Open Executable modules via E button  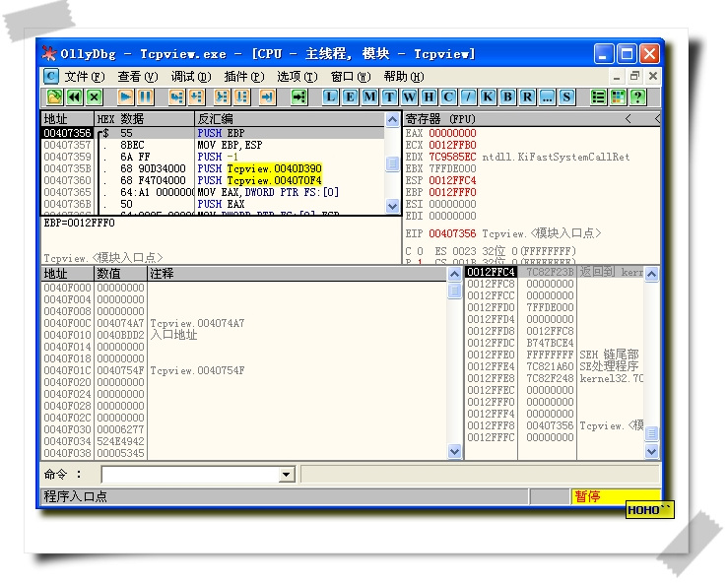pyautogui.click(x=350, y=97)
